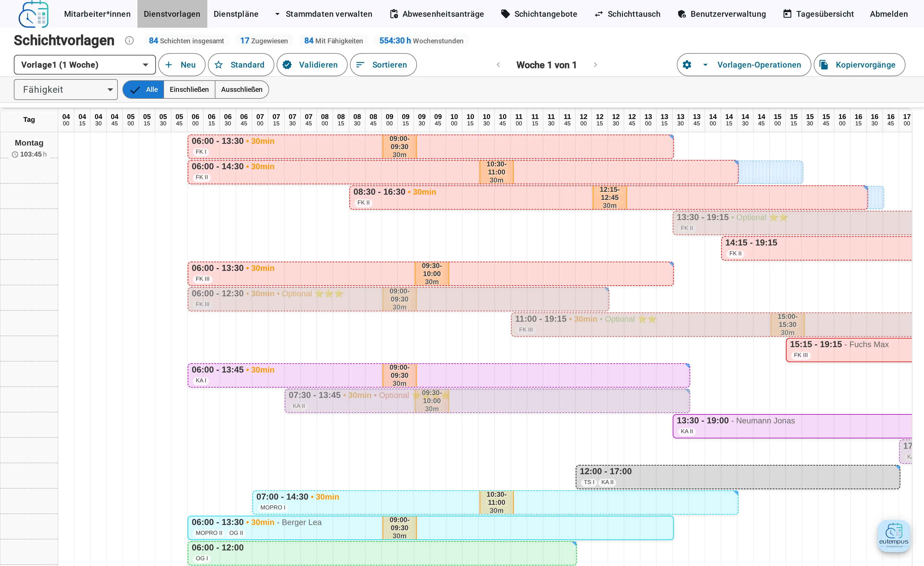Click the sort lines icon on Sortieren

[x=360, y=65]
